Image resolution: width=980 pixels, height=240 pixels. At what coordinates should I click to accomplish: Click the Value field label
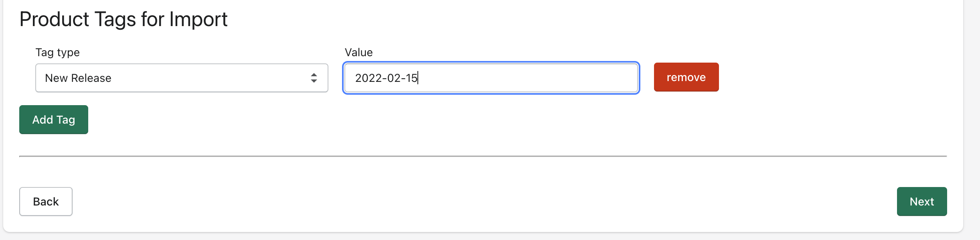[358, 53]
